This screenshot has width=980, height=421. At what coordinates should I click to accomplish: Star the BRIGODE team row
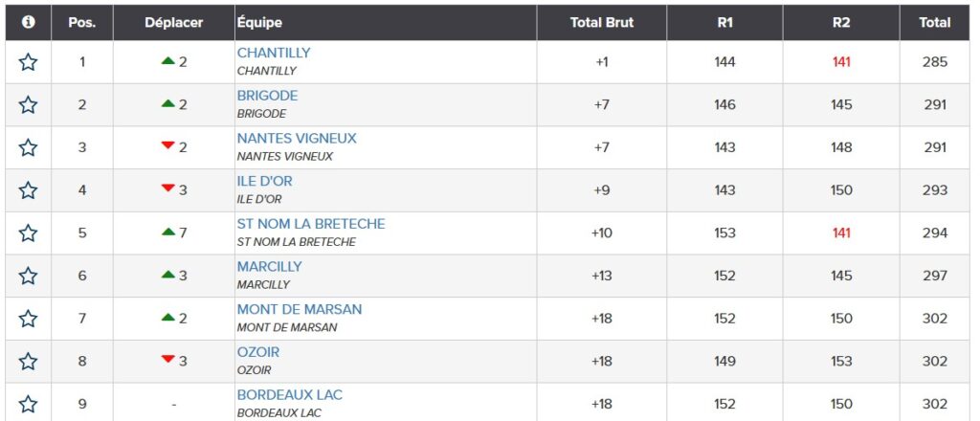[x=28, y=105]
